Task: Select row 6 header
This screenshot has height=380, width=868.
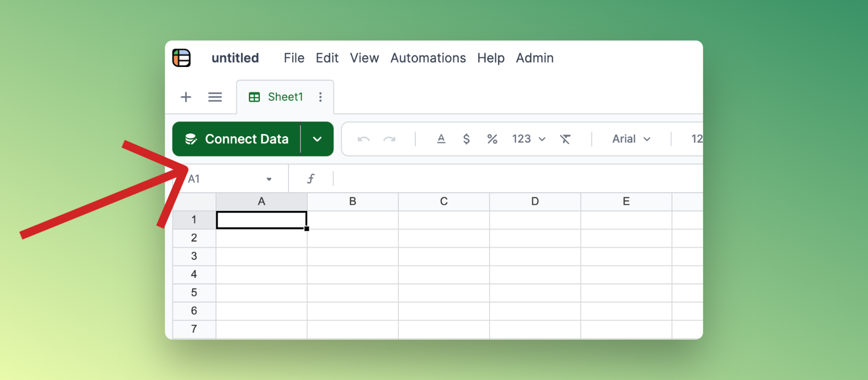Action: tap(194, 311)
